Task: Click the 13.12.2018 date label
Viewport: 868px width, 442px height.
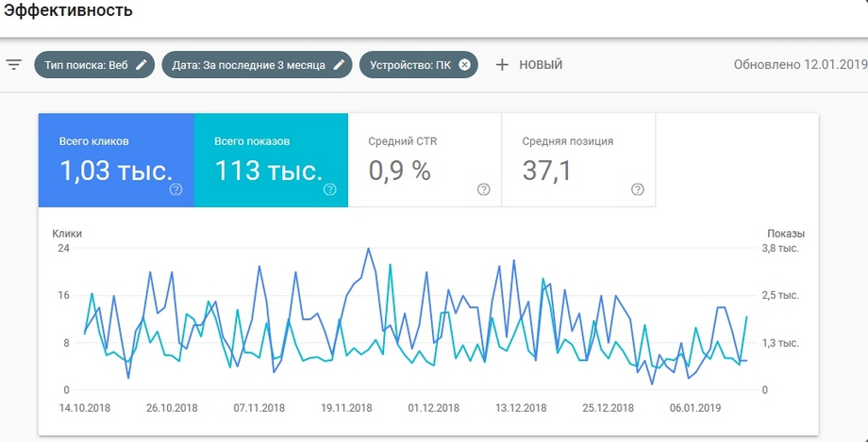Action: click(x=521, y=408)
